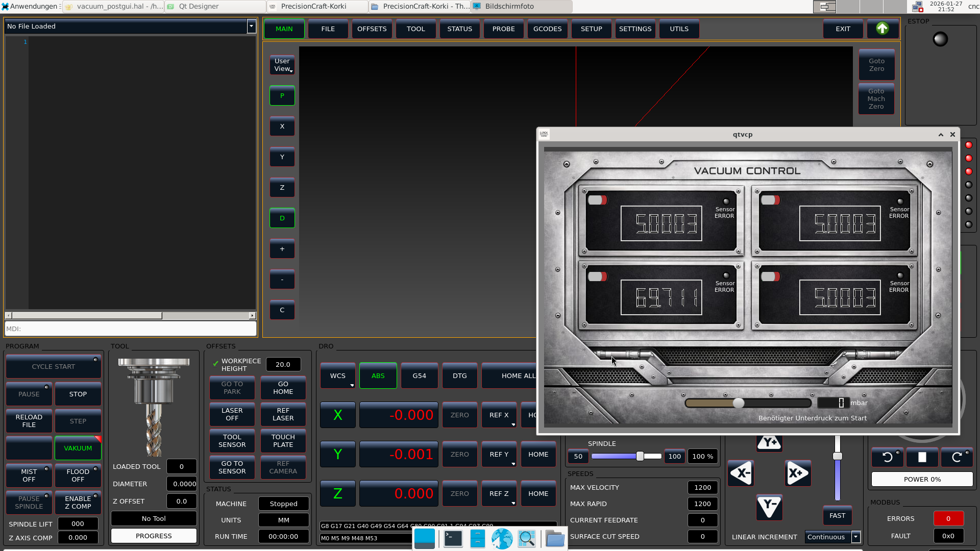Expand the User View menu button
Viewport: 980px width, 551px height.
click(x=282, y=65)
